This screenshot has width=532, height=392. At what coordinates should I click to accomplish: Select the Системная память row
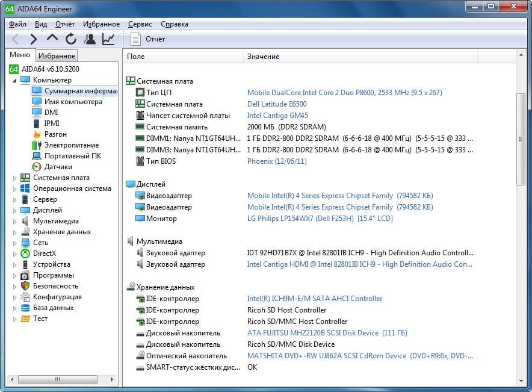point(299,127)
